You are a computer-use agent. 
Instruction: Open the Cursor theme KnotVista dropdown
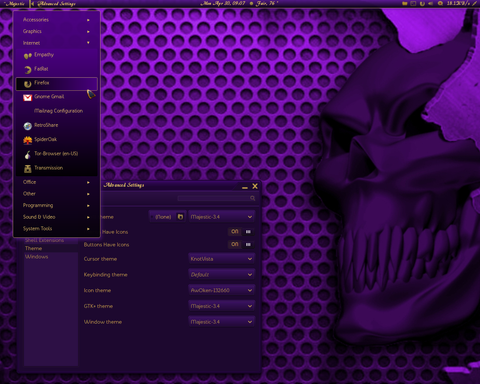pos(222,259)
